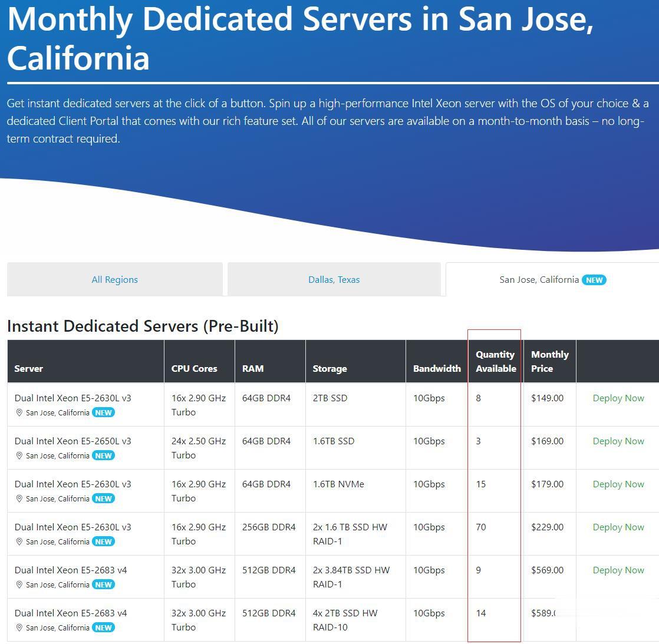Screen dimensions: 659x644
Task: Click Deploy Now for the $169.00 server
Action: coord(618,441)
